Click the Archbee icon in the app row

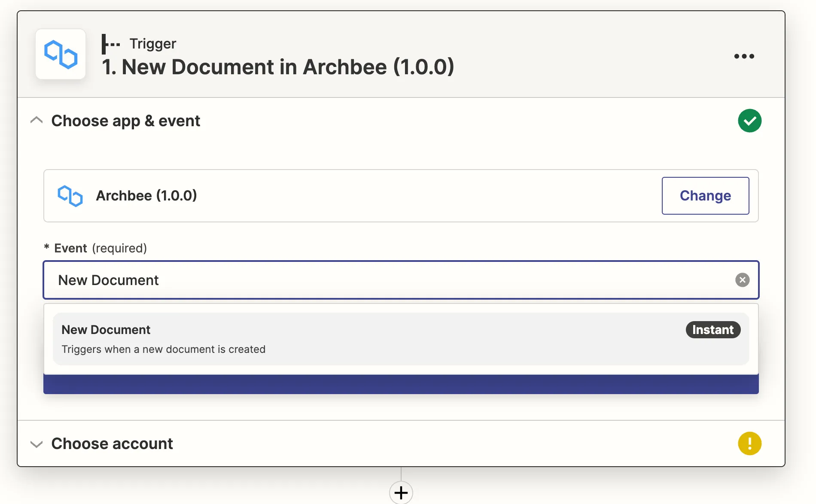click(x=70, y=196)
